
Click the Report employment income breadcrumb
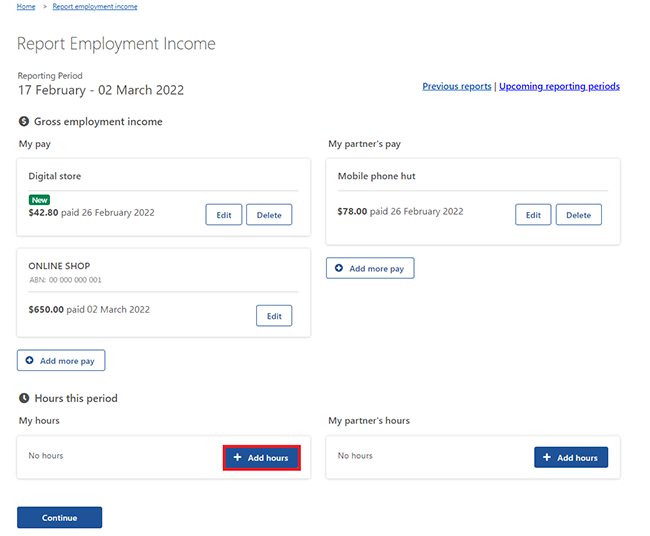point(95,7)
